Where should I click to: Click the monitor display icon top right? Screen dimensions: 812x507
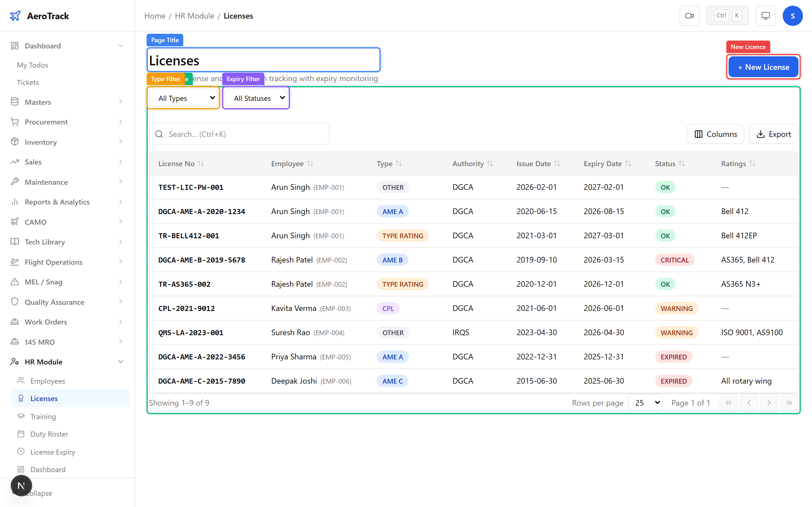pyautogui.click(x=765, y=15)
